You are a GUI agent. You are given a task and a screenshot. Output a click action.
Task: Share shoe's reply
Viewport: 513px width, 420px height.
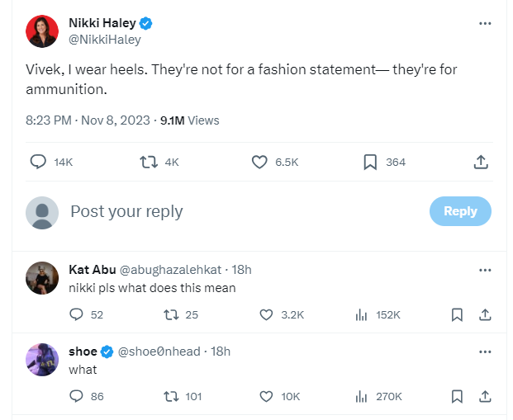(x=486, y=396)
